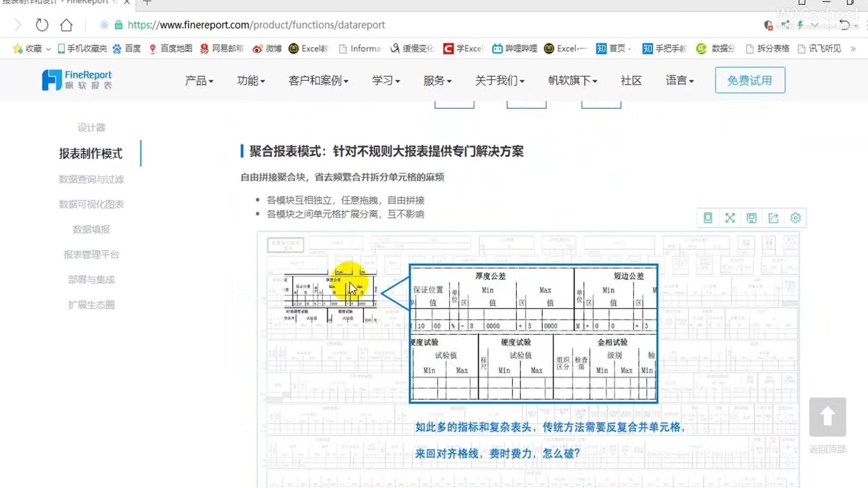The height and width of the screenshot is (488, 868).
Task: Expand the 帆软旗下 menu
Action: click(x=572, y=80)
